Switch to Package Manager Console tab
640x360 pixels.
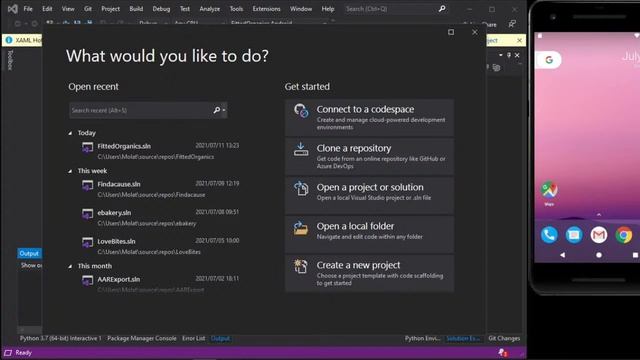pyautogui.click(x=142, y=338)
